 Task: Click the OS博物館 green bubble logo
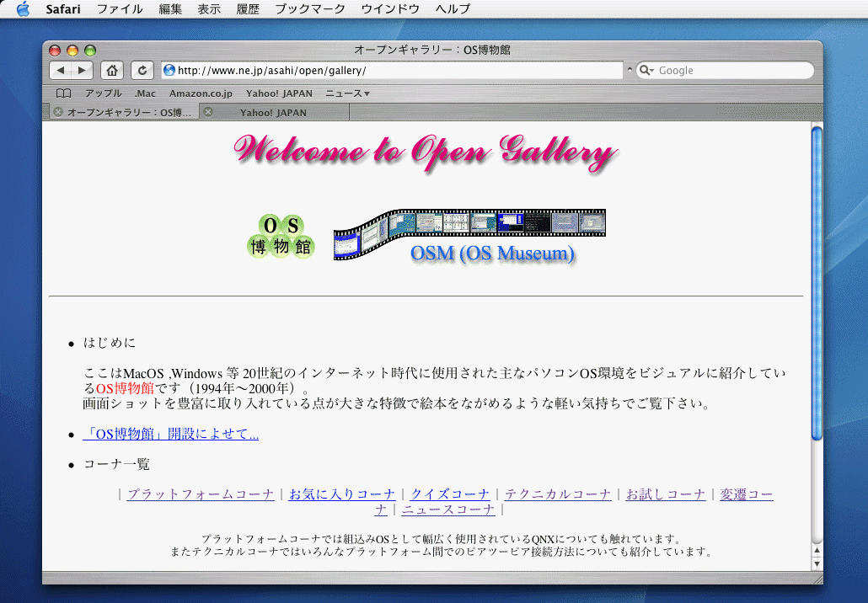[281, 236]
